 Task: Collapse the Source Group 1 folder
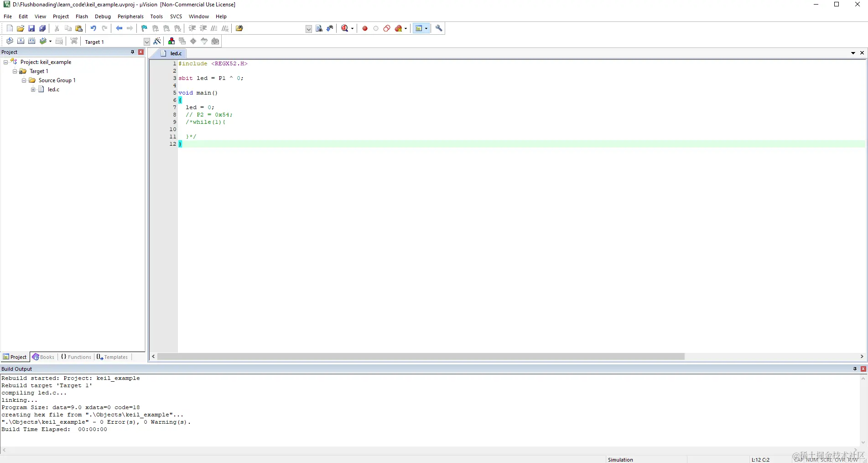pos(24,80)
